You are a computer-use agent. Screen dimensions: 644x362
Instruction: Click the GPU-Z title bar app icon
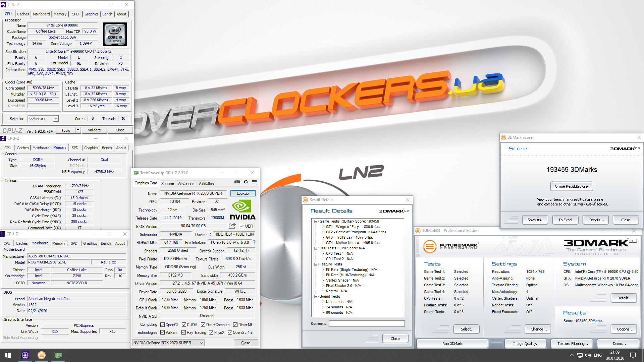pos(136,173)
